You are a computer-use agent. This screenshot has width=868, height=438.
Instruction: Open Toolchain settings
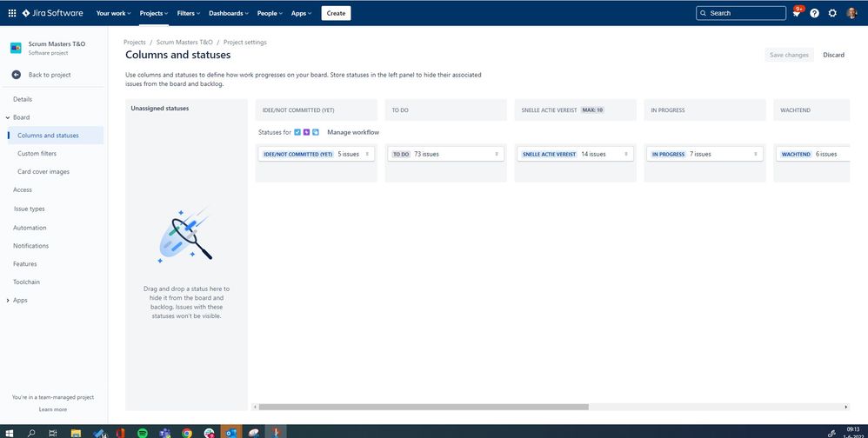click(27, 282)
